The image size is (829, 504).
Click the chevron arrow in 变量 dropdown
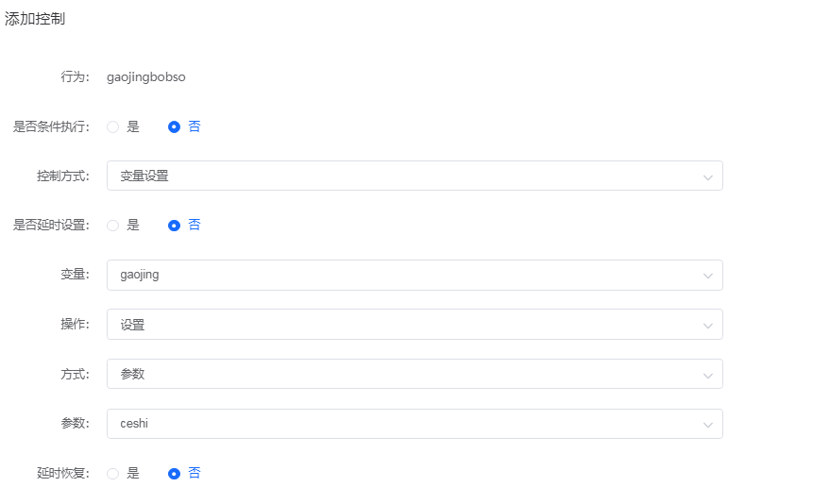pyautogui.click(x=707, y=276)
